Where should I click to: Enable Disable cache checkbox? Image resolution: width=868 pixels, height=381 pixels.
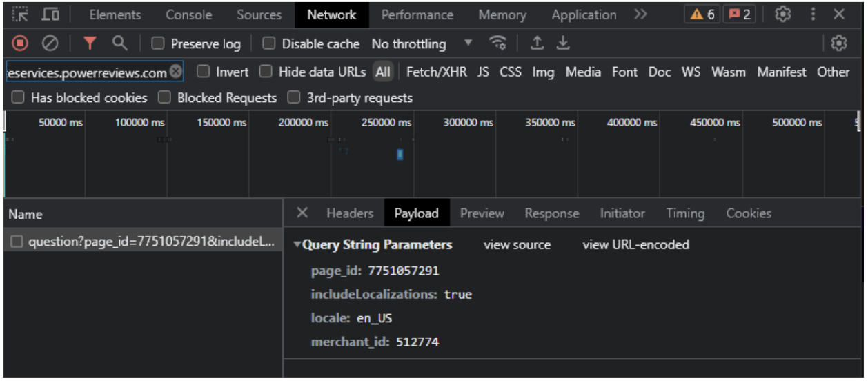[269, 43]
